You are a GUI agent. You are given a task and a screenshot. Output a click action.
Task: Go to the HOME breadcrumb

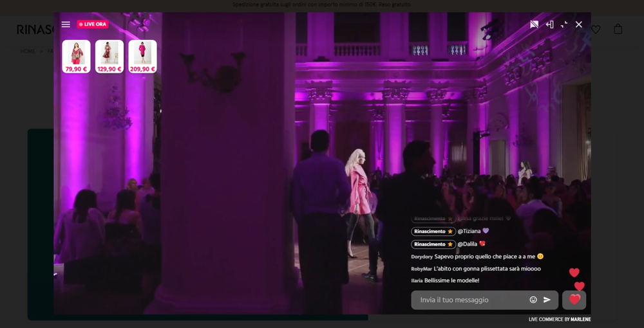[x=28, y=51]
